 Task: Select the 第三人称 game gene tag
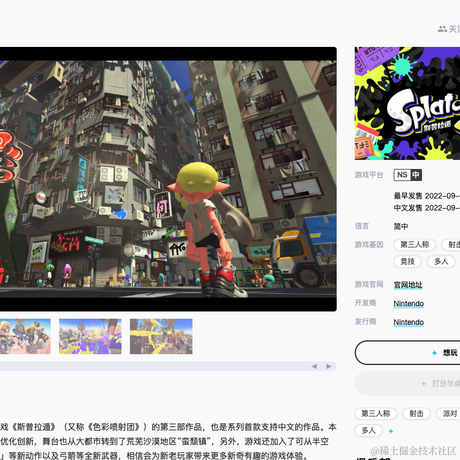[415, 245]
